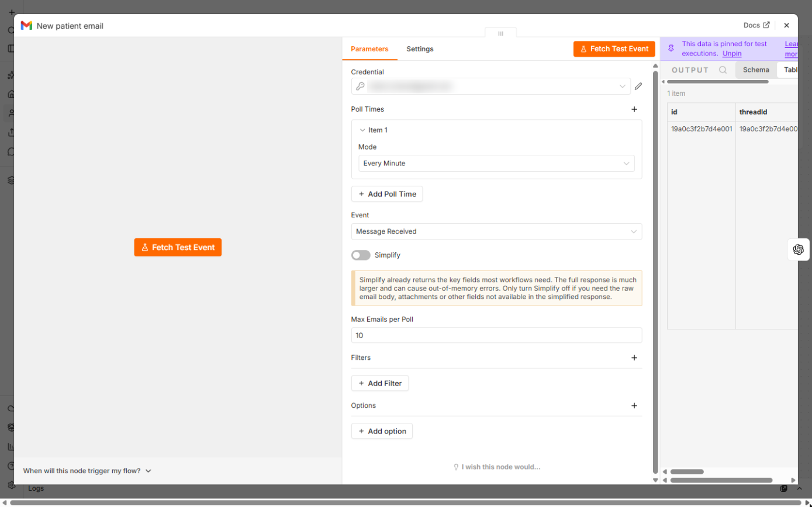The width and height of the screenshot is (812, 507).
Task: Expand "When will this node trigger my flow?"
Action: (88, 471)
